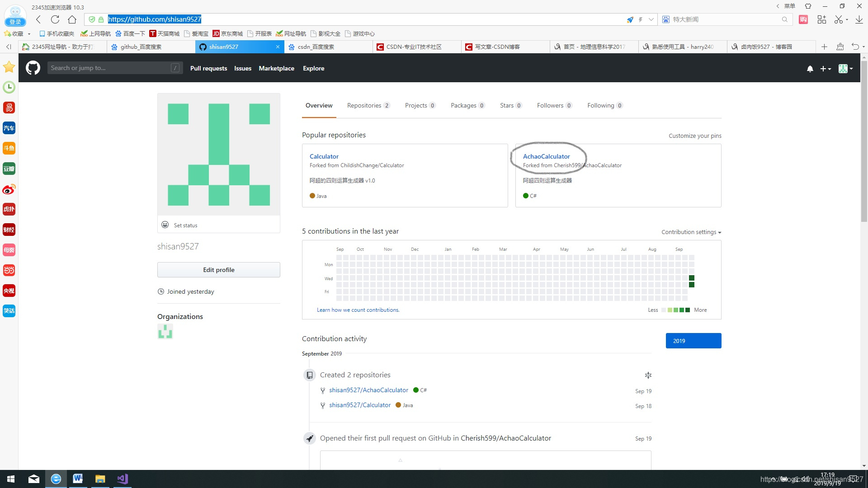Open the AchaoCalculator repository link
This screenshot has height=488, width=868.
[x=546, y=156]
